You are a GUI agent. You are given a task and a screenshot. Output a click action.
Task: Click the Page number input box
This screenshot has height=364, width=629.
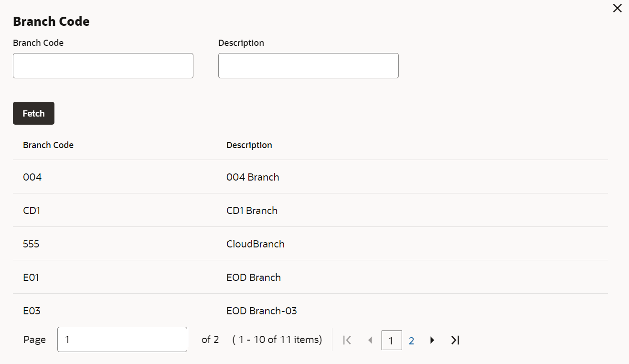122,340
